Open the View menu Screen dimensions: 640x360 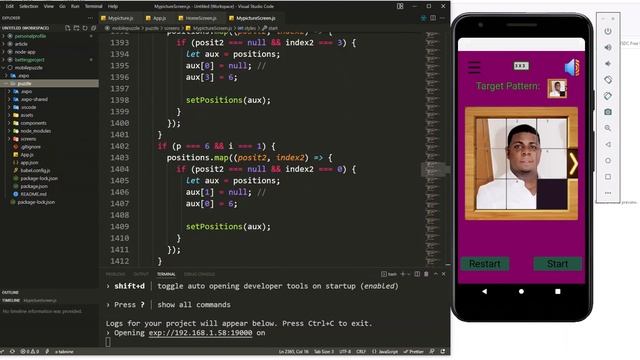click(x=49, y=6)
